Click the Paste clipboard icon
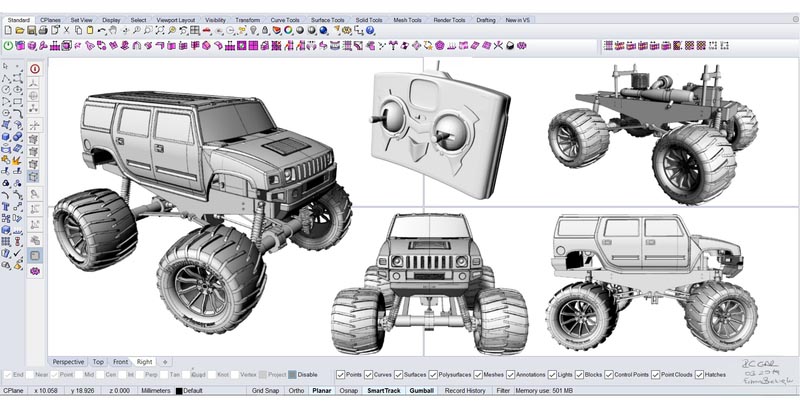 90,31
